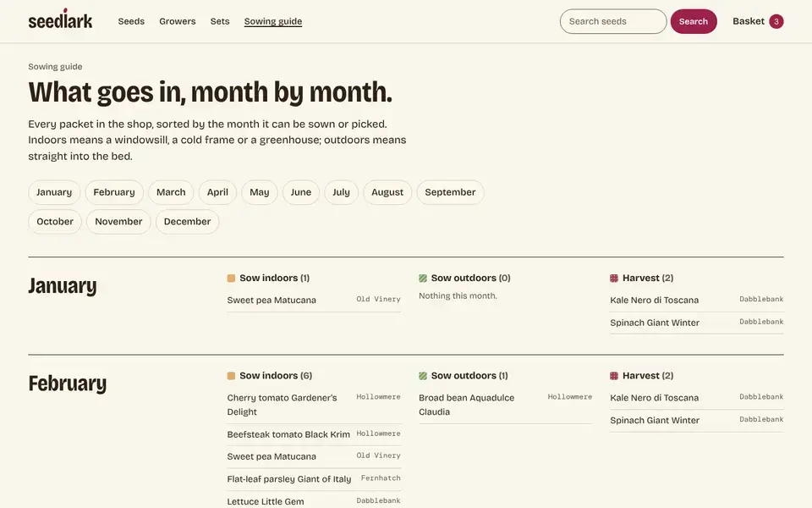Click 'Harvest (2)' heading in January

(648, 279)
